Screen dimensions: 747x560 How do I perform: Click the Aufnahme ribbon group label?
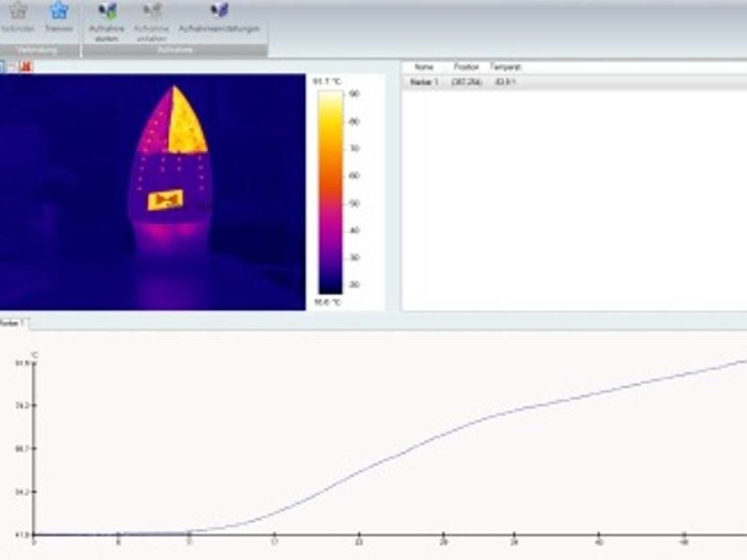175,49
